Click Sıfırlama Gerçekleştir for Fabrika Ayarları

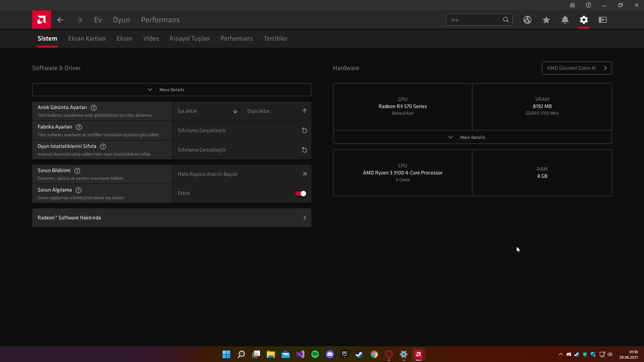pyautogui.click(x=242, y=131)
